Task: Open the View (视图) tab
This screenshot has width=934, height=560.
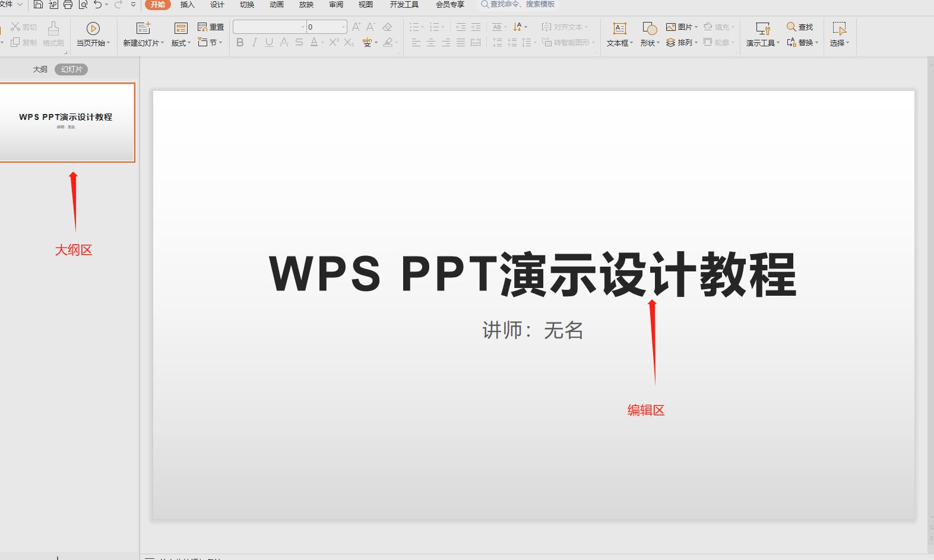Action: [366, 5]
